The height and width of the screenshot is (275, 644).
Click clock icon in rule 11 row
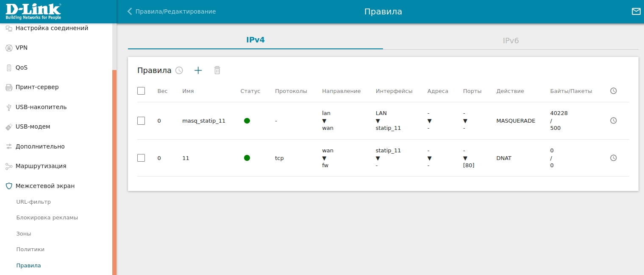click(x=613, y=158)
